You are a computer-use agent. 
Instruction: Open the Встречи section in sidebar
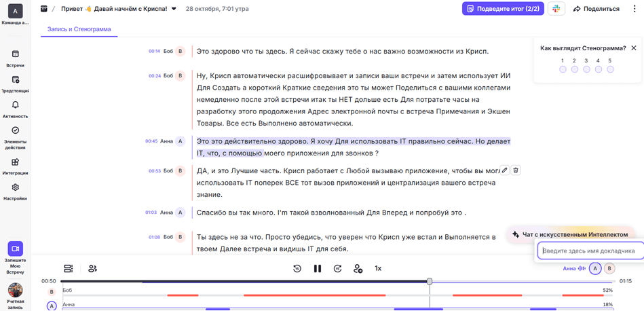pos(15,58)
